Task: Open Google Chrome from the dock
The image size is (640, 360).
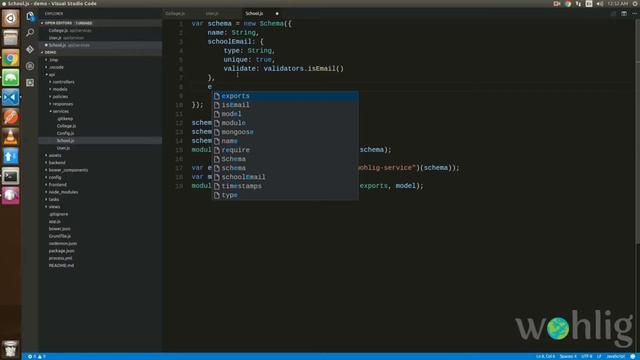Action: click(11, 58)
